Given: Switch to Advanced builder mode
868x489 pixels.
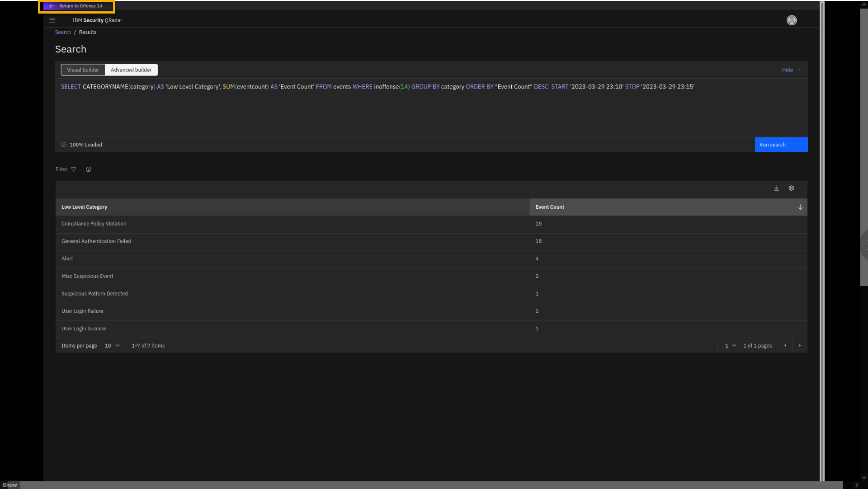Looking at the screenshot, I should click(131, 70).
